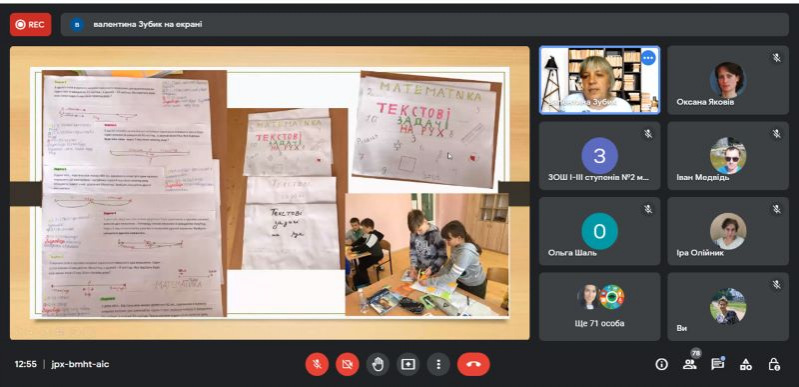The width and height of the screenshot is (799, 387).
Task: Click the Ольга Шаль participant avatar
Action: (600, 231)
